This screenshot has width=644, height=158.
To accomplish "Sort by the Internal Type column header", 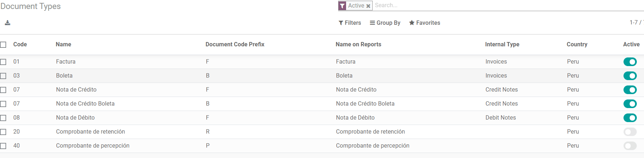I will point(502,45).
